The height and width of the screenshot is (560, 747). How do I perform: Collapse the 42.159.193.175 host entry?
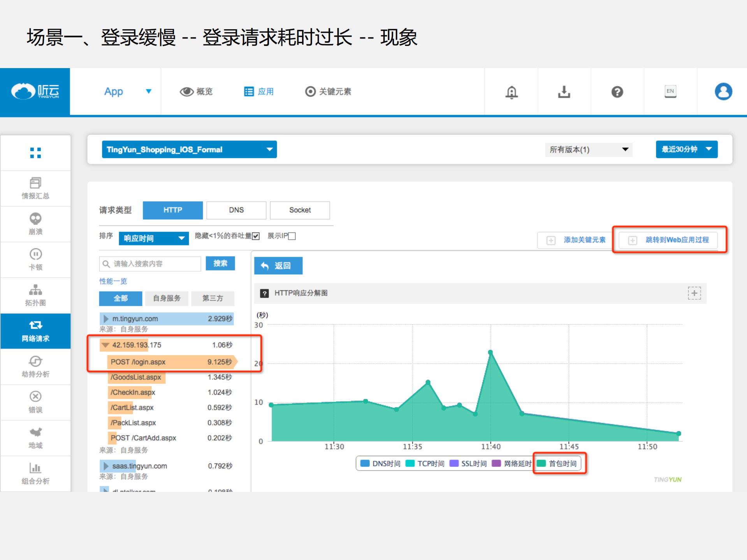click(x=105, y=345)
